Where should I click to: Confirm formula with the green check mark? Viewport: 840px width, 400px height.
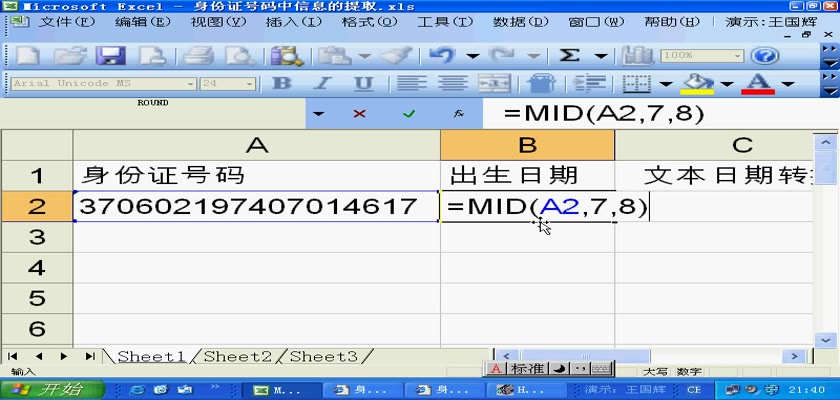point(408,114)
